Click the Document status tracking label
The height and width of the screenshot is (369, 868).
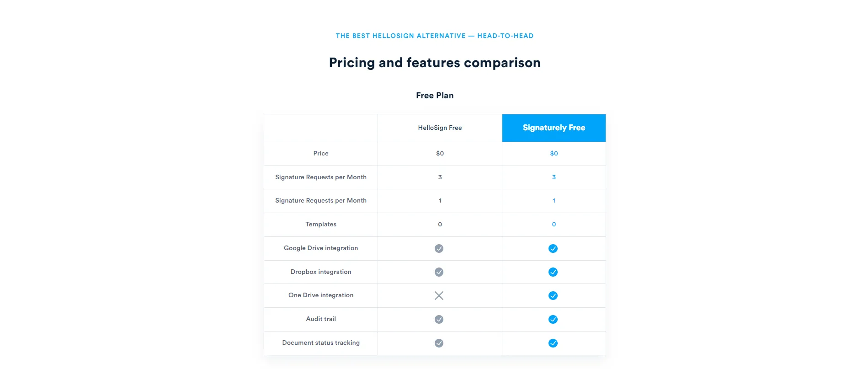pyautogui.click(x=321, y=343)
